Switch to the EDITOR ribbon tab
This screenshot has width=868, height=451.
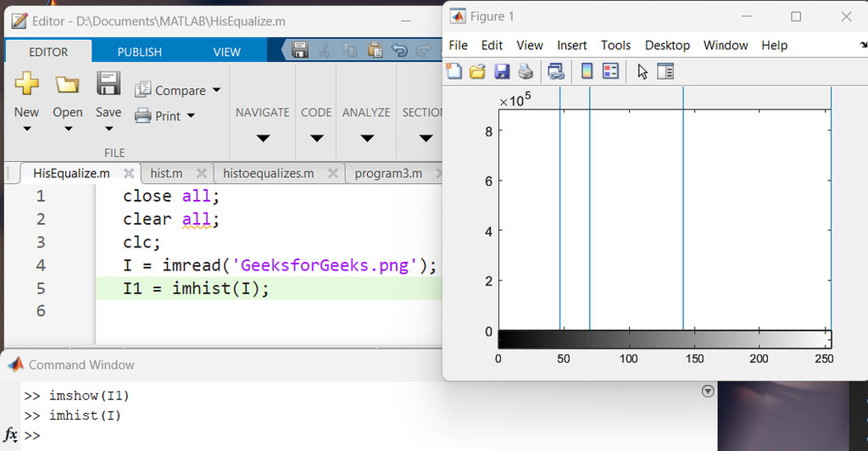pos(48,52)
